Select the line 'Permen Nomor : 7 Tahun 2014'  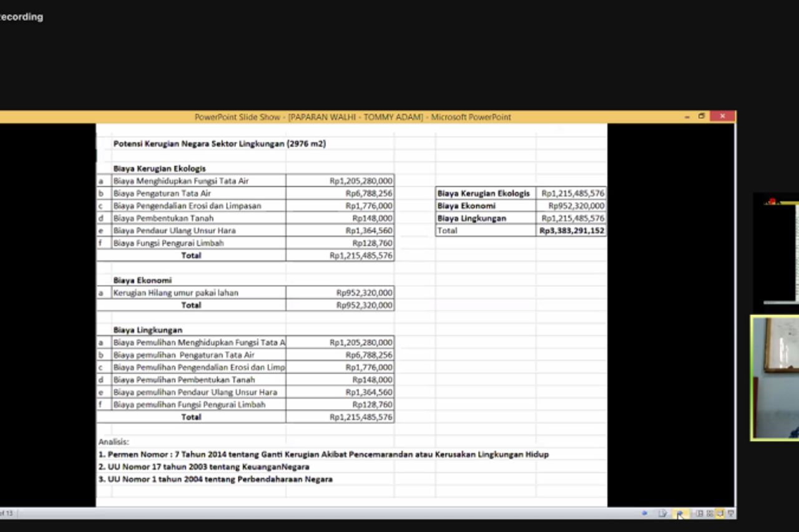click(323, 455)
